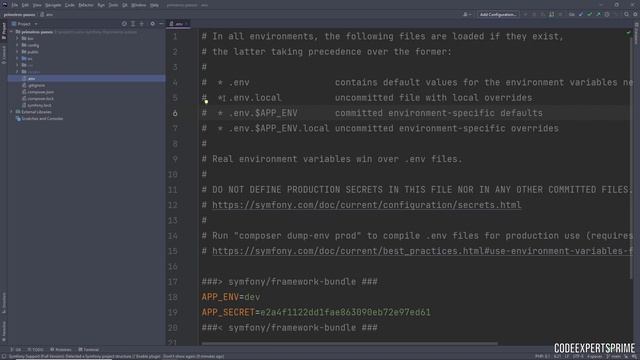Image resolution: width=640 pixels, height=360 pixels.
Task: Click breadcrumb .env in navigation bar
Action: (47, 15)
